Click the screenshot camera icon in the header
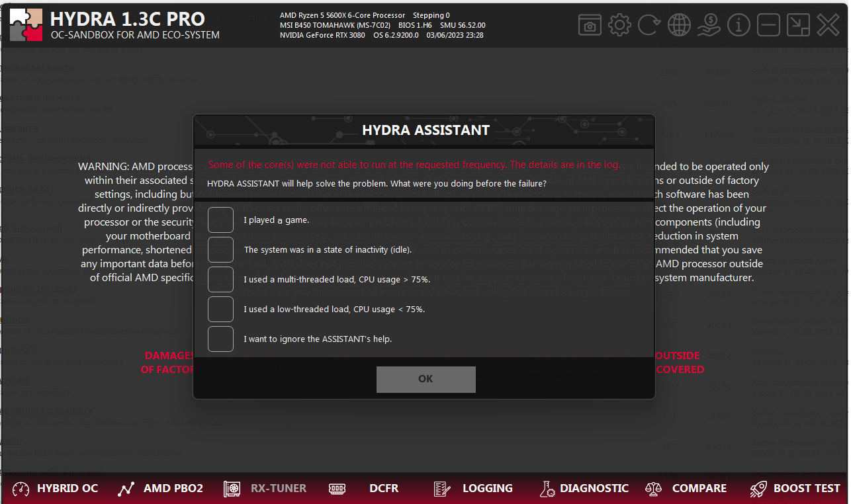 pyautogui.click(x=590, y=25)
